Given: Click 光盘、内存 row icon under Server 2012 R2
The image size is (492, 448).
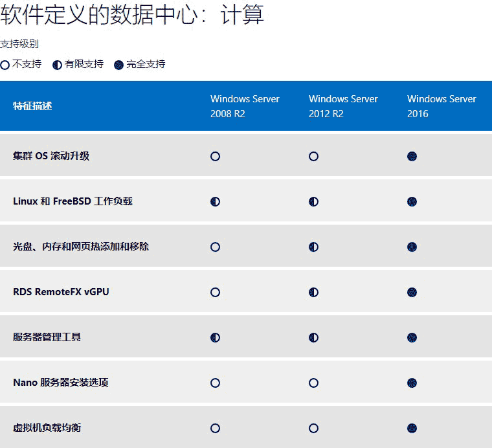Looking at the screenshot, I should tap(314, 247).
